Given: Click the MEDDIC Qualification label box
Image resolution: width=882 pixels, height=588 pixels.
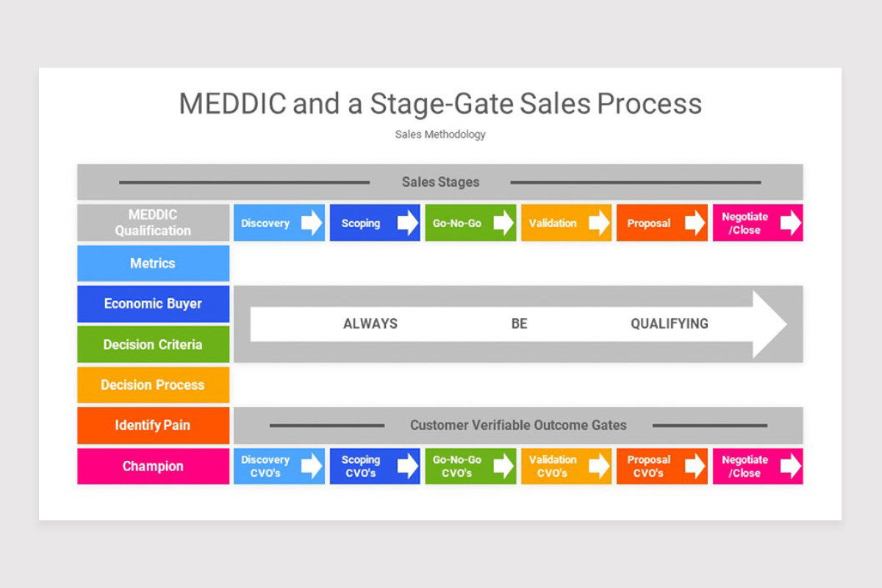Looking at the screenshot, I should tap(153, 223).
